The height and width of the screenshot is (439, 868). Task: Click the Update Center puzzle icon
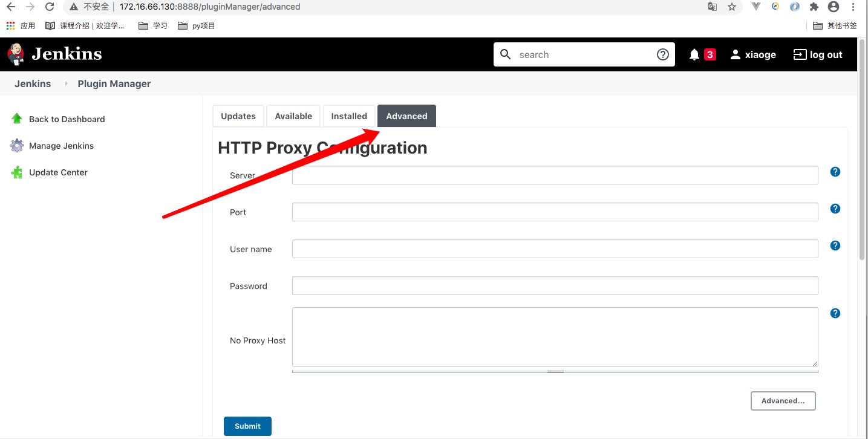[17, 172]
